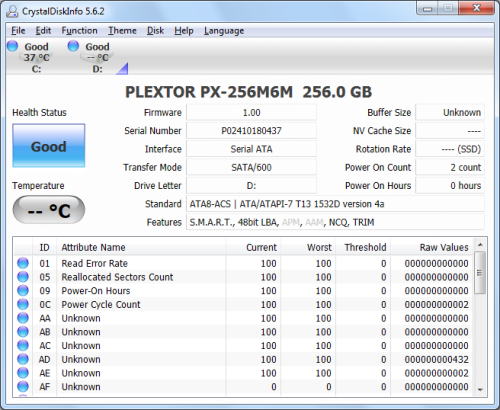Viewport: 500px width, 410px height.
Task: Click the scrollbar down arrow in attribute list
Action: click(480, 389)
